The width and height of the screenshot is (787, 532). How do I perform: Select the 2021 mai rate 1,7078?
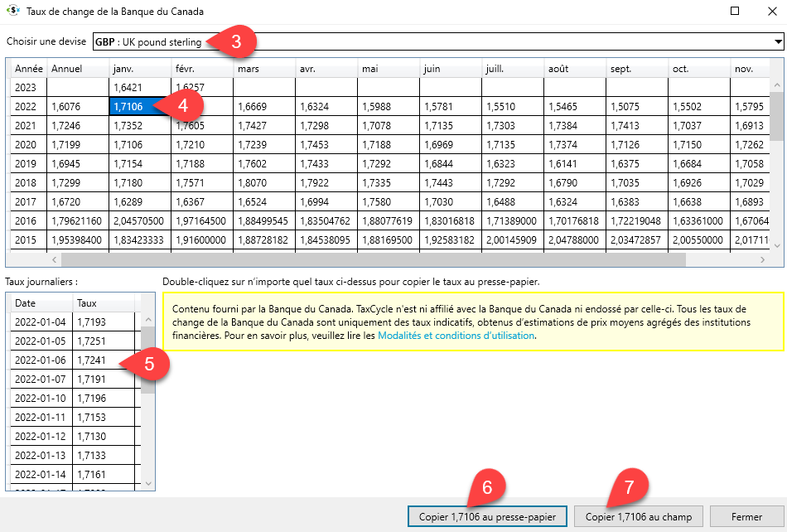[389, 125]
